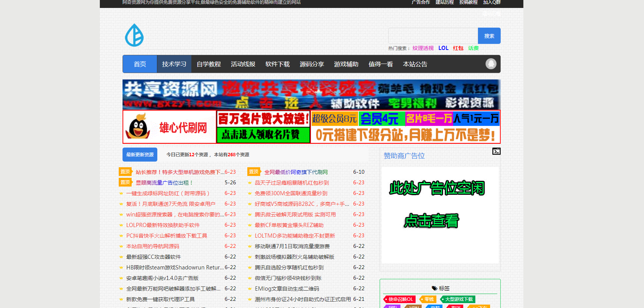Click the blue 搜索 button
Screen dimensions: 644x308
point(489,36)
